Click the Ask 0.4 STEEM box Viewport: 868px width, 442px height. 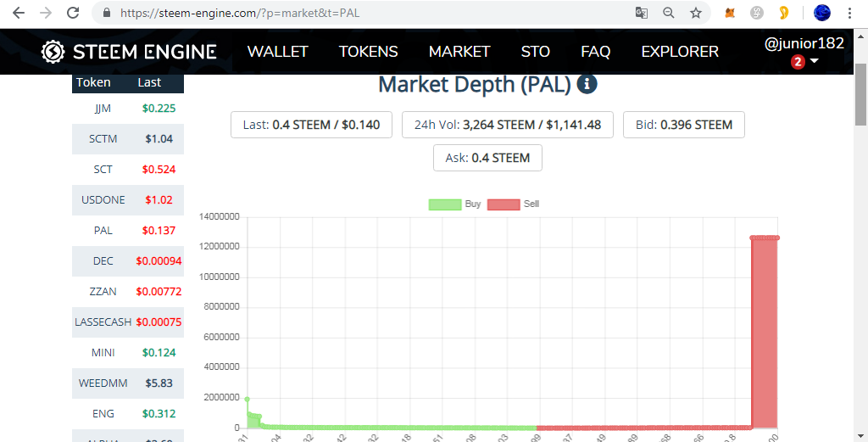coord(487,158)
